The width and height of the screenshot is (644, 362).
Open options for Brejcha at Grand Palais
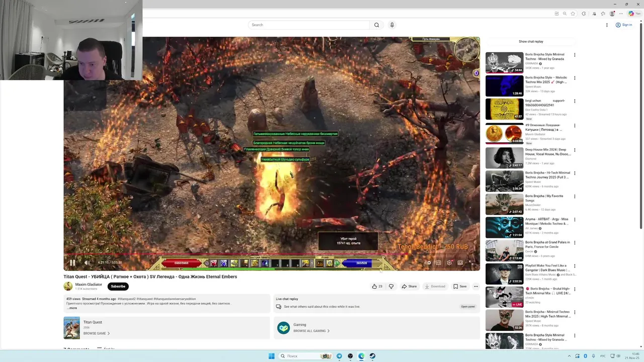click(575, 242)
